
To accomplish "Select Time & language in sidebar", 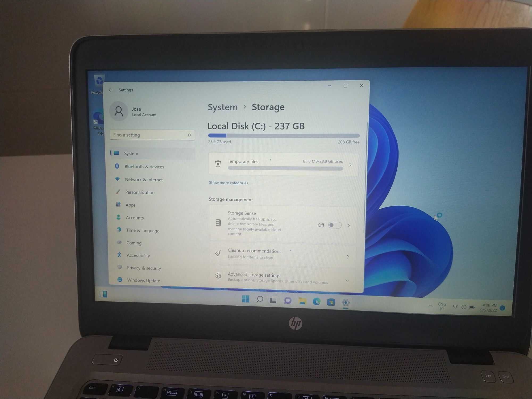I will pyautogui.click(x=142, y=231).
